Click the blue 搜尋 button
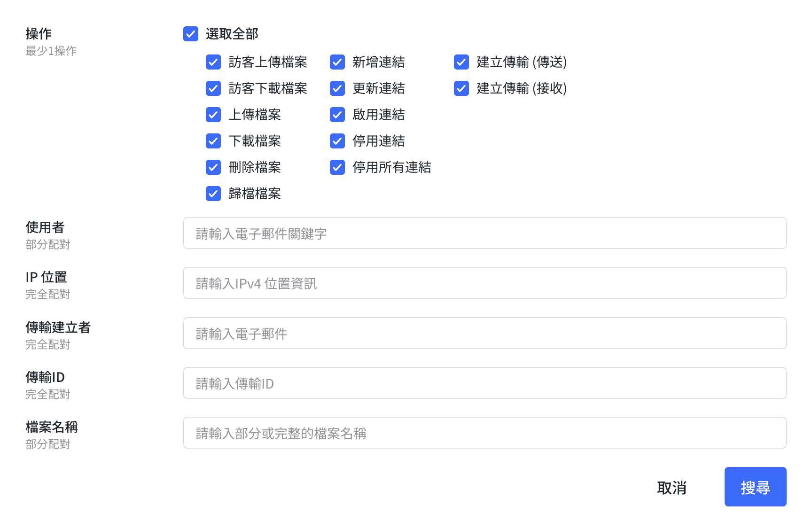The height and width of the screenshot is (529, 812). click(x=756, y=487)
